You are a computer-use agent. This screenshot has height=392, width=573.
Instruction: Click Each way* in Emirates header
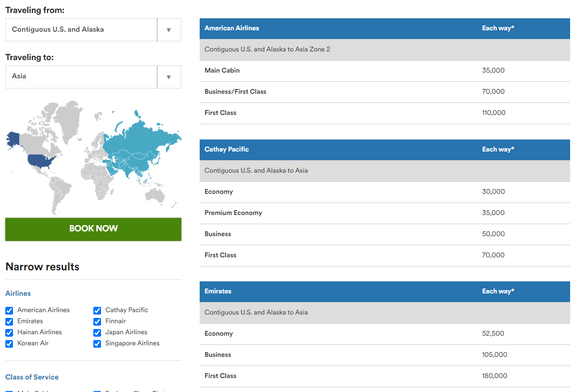tap(498, 291)
